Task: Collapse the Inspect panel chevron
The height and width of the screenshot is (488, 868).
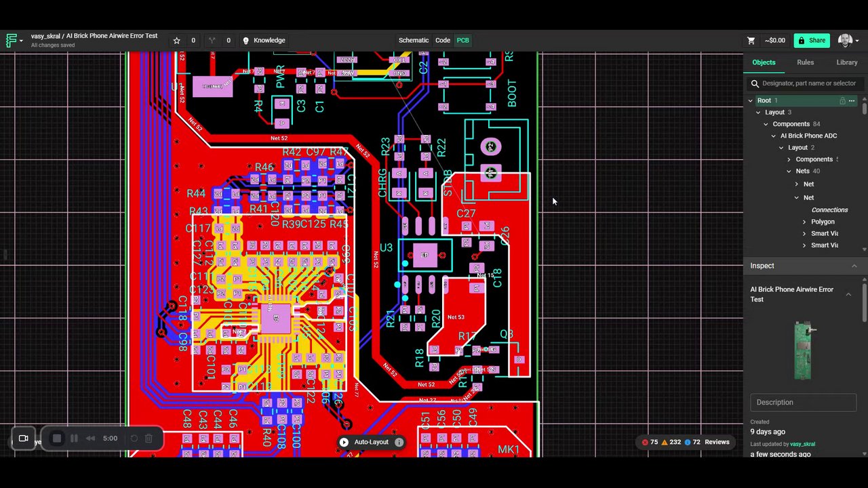Action: coord(854,266)
